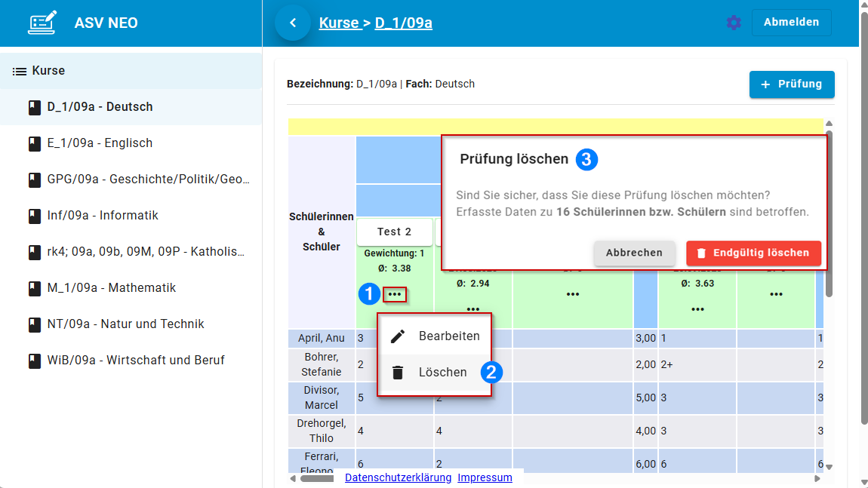Open the three-dot menu under Ø 3.63
The width and height of the screenshot is (868, 488).
(x=697, y=308)
